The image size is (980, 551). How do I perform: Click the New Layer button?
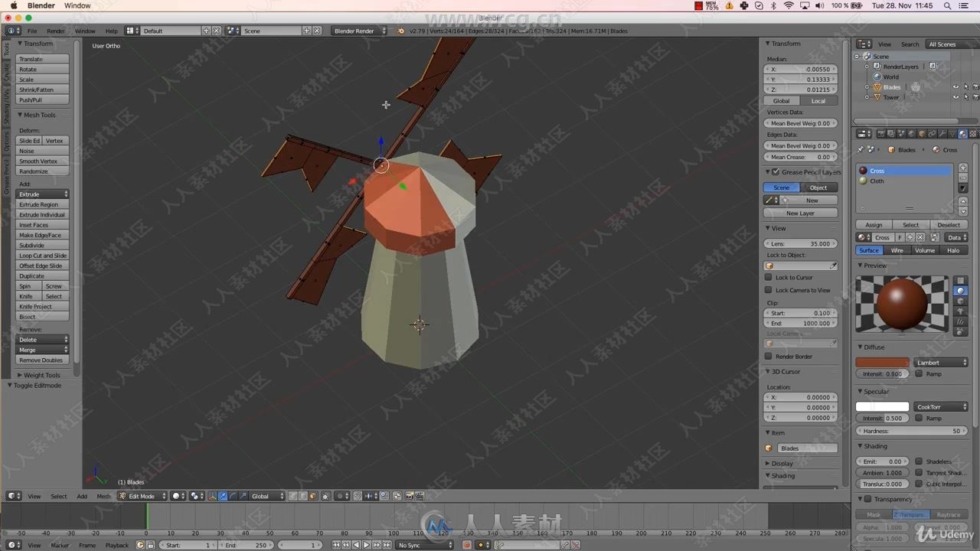[x=800, y=213]
